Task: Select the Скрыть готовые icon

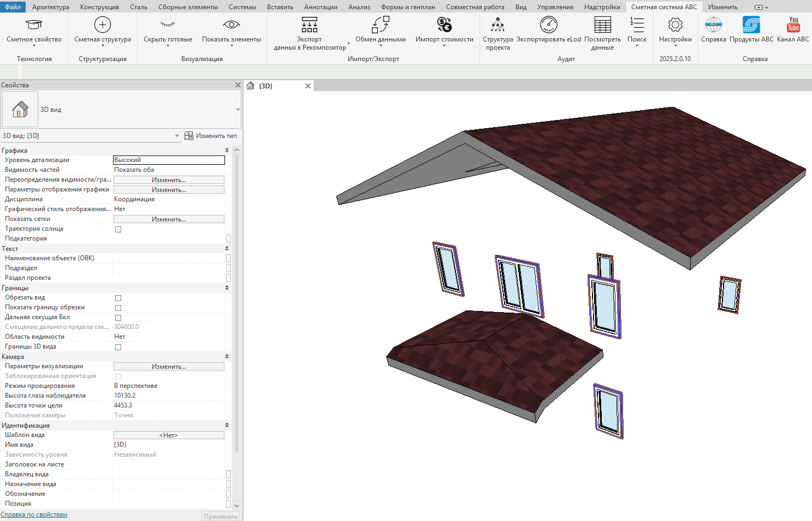Action: (x=168, y=25)
